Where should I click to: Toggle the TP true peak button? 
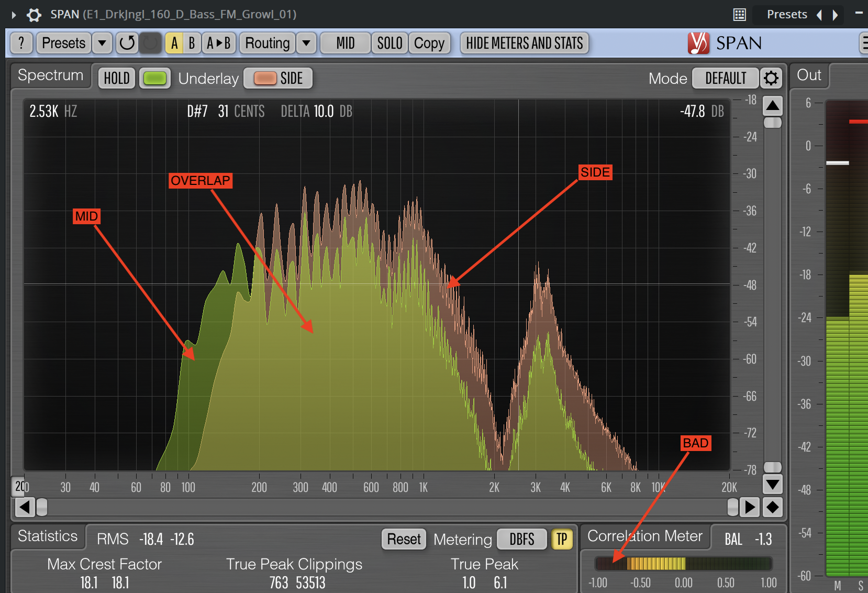[562, 539]
